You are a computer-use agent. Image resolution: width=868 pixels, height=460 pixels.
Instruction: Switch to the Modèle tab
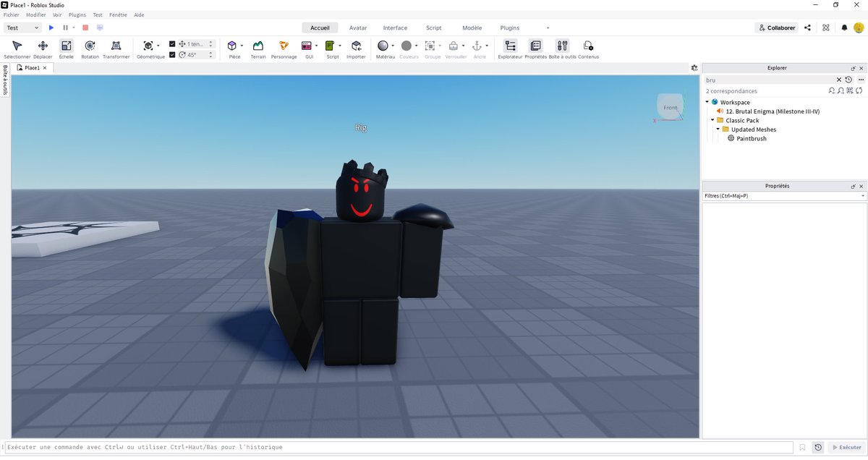pos(472,27)
